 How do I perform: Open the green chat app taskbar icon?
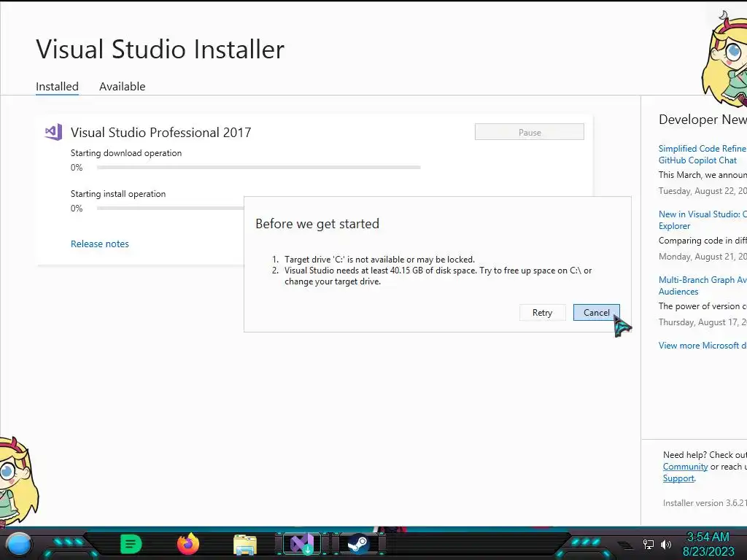[x=131, y=544]
